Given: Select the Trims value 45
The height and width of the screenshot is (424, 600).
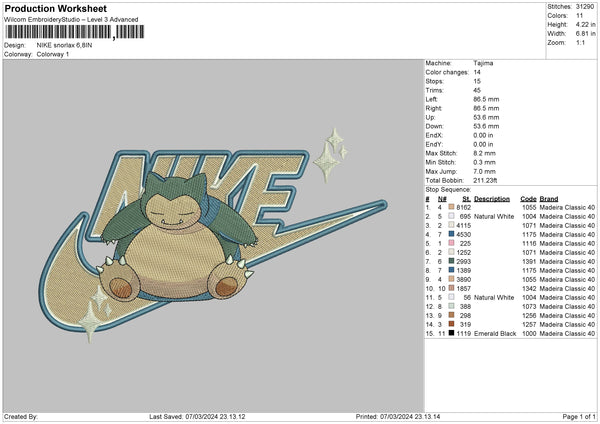Looking at the screenshot, I should 477,90.
